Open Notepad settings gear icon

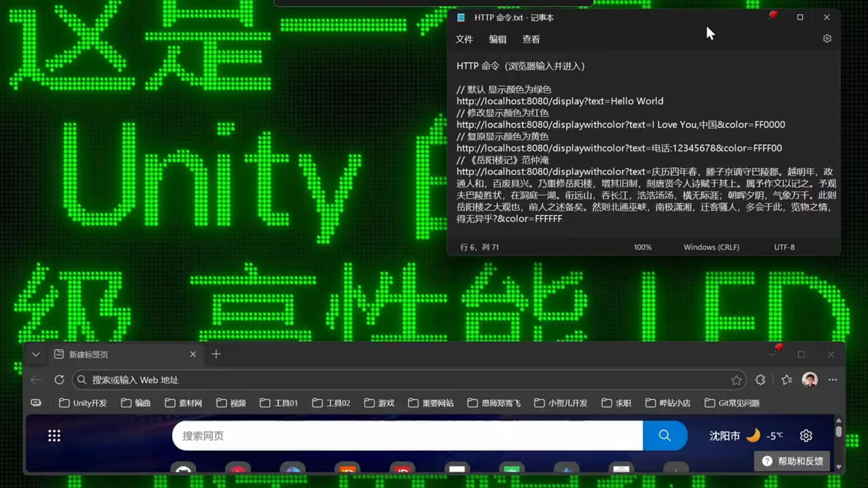[827, 39]
